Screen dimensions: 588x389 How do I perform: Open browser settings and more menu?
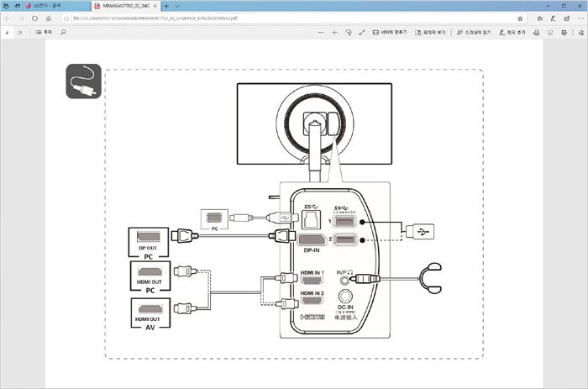(x=578, y=18)
